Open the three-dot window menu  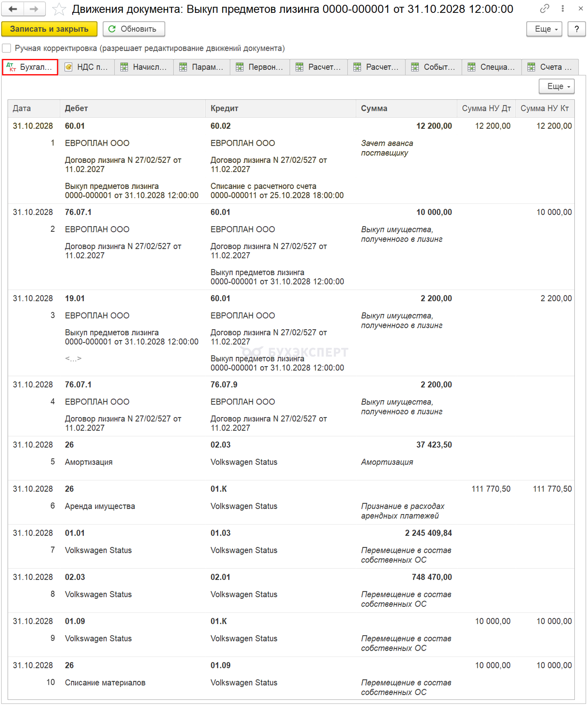coord(563,8)
